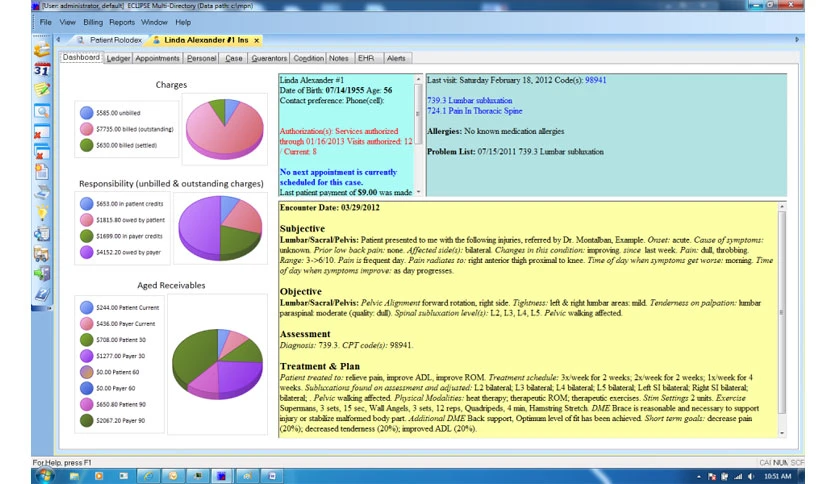Click the scanner icon in sidebar
This screenshot has width=836, height=484.
click(x=42, y=192)
